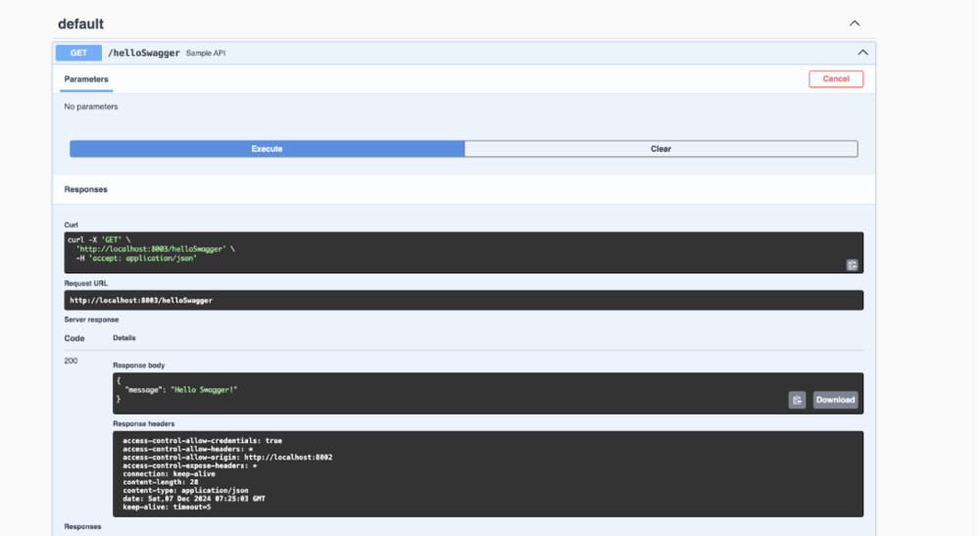Click the /helloSwagger endpoint path
The image size is (980, 536).
pyautogui.click(x=143, y=53)
